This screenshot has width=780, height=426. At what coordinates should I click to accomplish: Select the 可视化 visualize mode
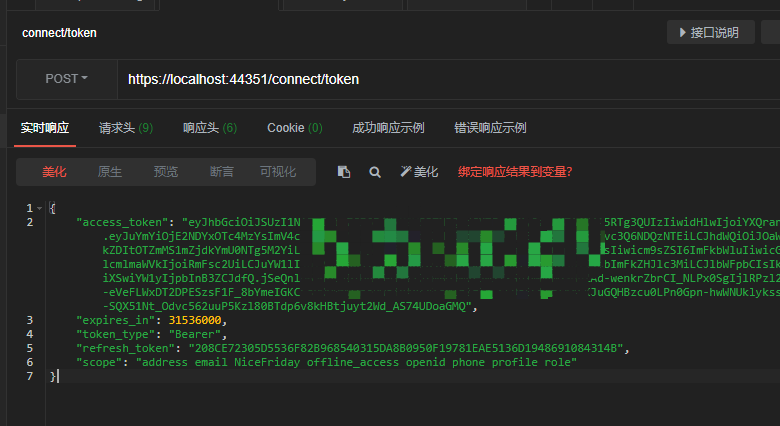(x=278, y=172)
